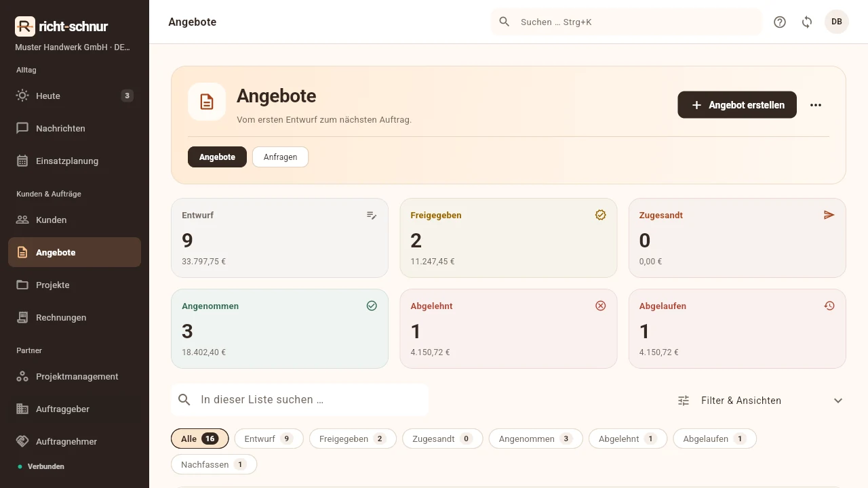Viewport: 868px width, 488px height.
Task: Filter list by Abgelaufen chip
Action: [x=715, y=439]
